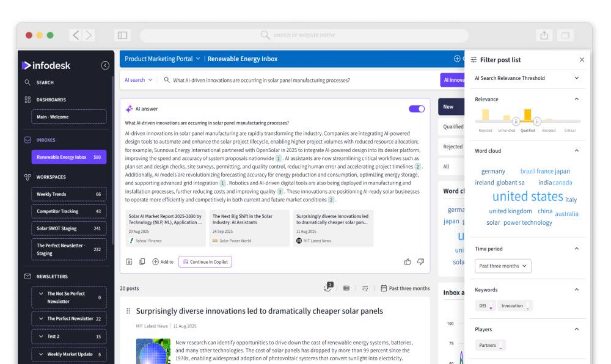Toggle the AI answer switch off
Viewport: 611px width, 364px height.
point(415,107)
